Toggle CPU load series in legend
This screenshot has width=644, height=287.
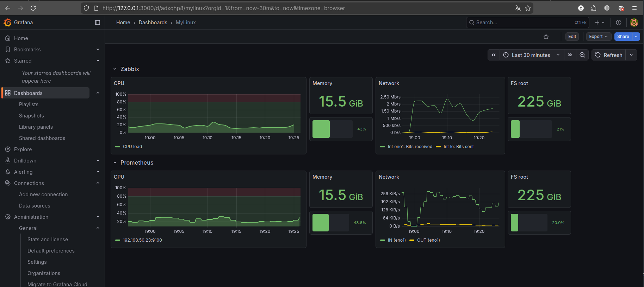(x=132, y=147)
